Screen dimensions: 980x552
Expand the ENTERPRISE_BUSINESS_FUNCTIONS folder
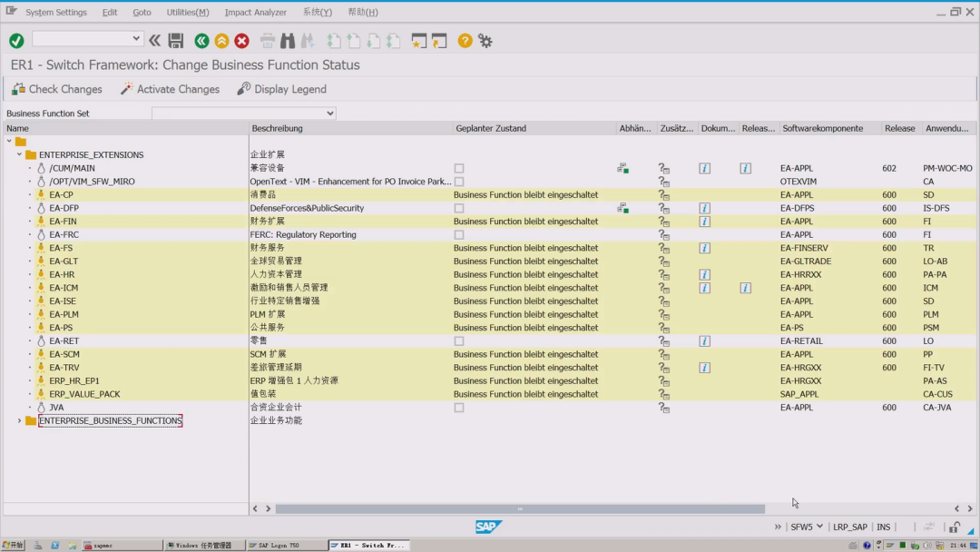click(x=19, y=420)
